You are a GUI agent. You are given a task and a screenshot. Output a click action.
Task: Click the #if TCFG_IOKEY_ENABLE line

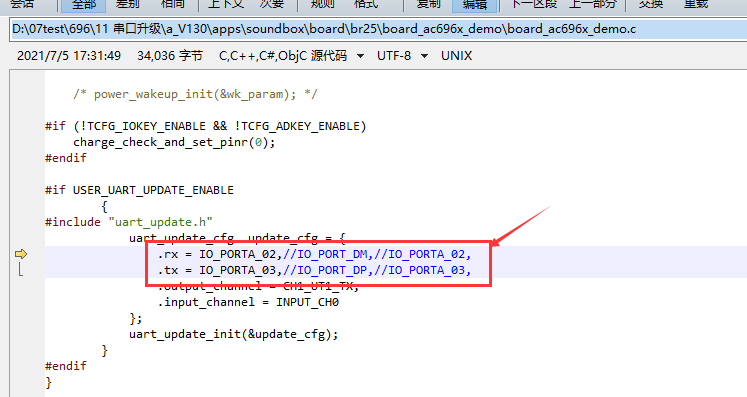tap(205, 126)
